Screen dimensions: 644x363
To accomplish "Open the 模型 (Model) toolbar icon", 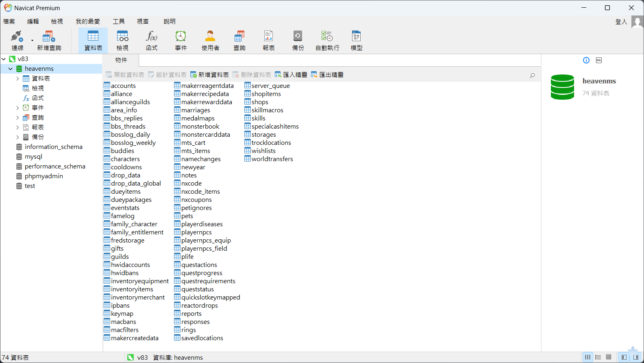I will (357, 40).
